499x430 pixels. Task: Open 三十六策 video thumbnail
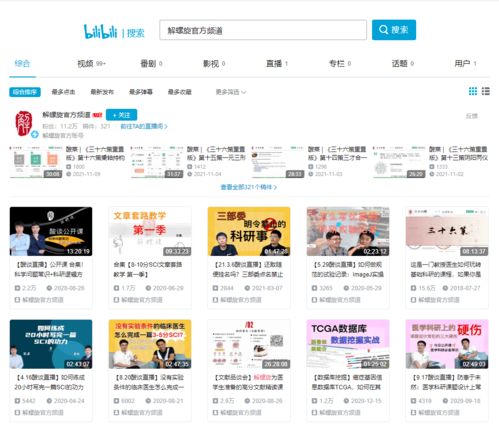(x=447, y=231)
